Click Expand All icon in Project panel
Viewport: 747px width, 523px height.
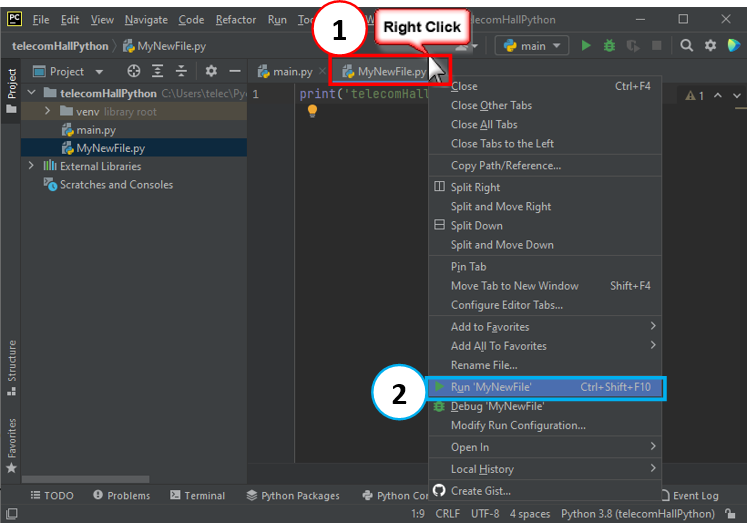[x=157, y=71]
